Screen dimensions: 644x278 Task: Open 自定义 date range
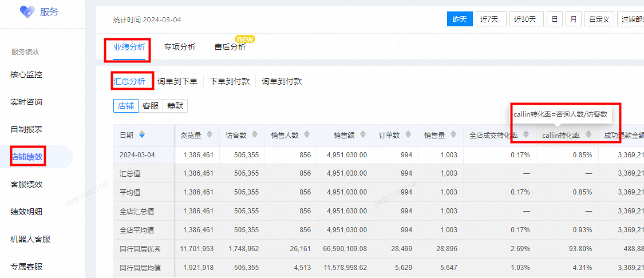(599, 19)
